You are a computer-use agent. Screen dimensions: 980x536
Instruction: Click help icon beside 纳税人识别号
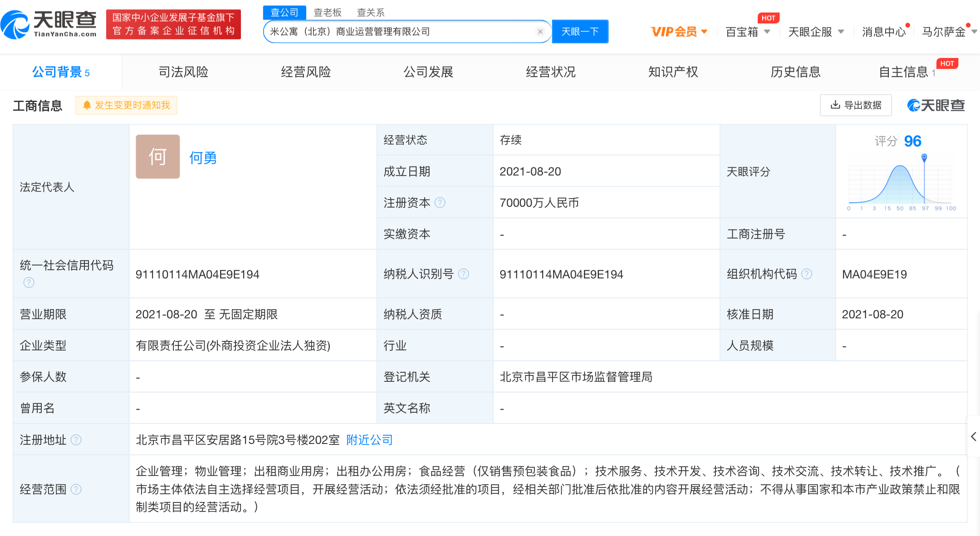click(x=463, y=274)
